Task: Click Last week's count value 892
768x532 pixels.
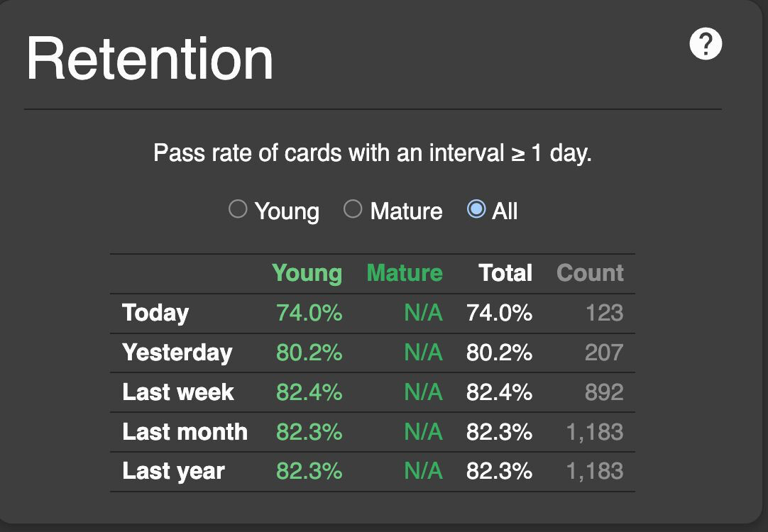Action: pyautogui.click(x=604, y=392)
